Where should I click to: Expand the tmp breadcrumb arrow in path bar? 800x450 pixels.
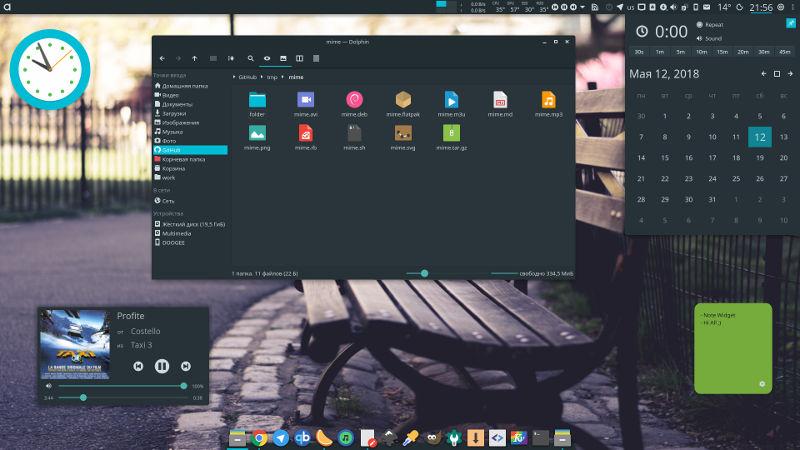pyautogui.click(x=285, y=76)
